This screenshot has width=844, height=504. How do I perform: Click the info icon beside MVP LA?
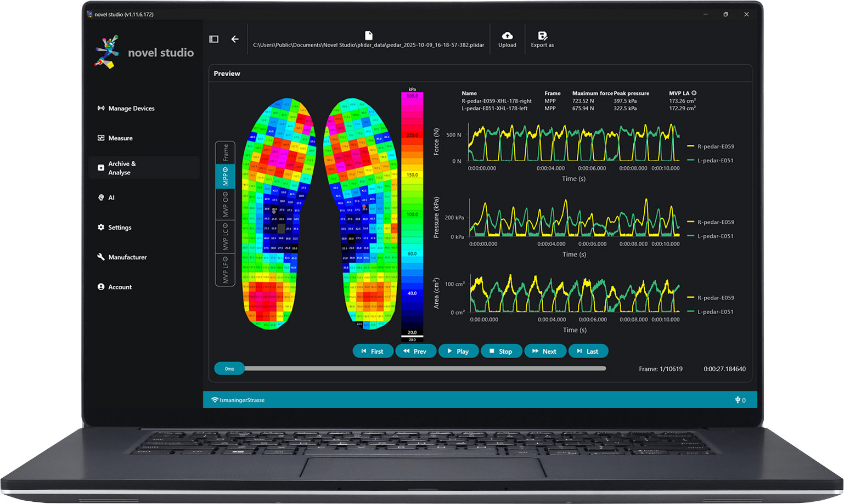coord(694,93)
